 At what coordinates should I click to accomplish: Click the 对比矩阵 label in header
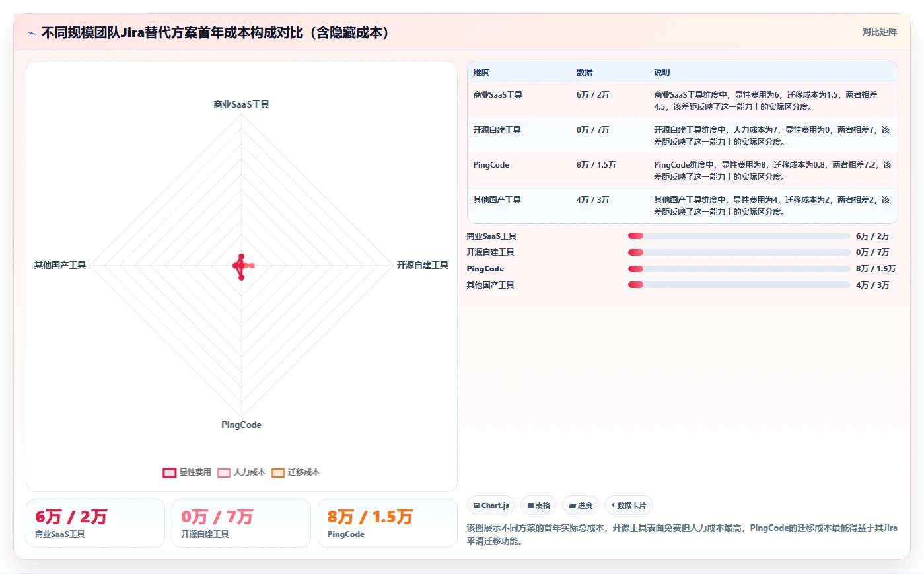point(880,32)
